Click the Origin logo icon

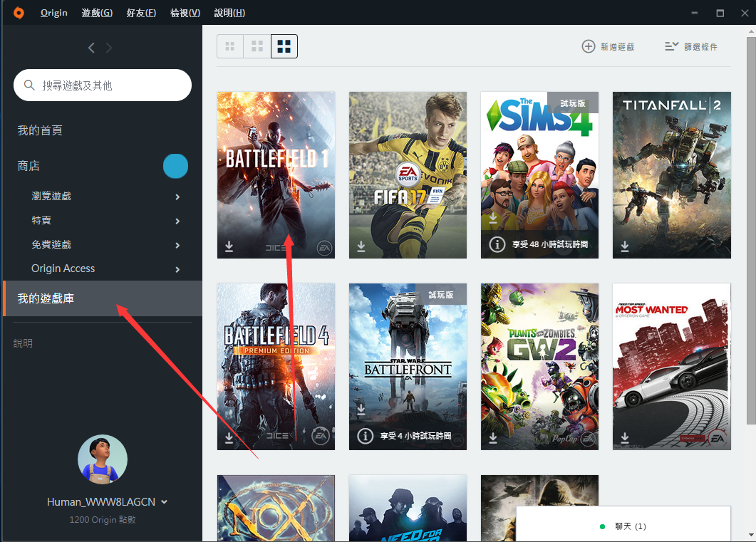tap(19, 13)
